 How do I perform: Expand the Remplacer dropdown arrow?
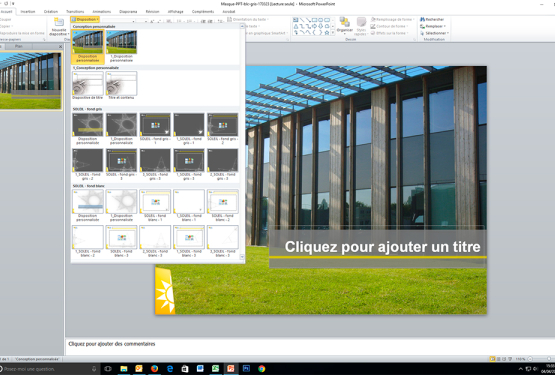pos(445,26)
